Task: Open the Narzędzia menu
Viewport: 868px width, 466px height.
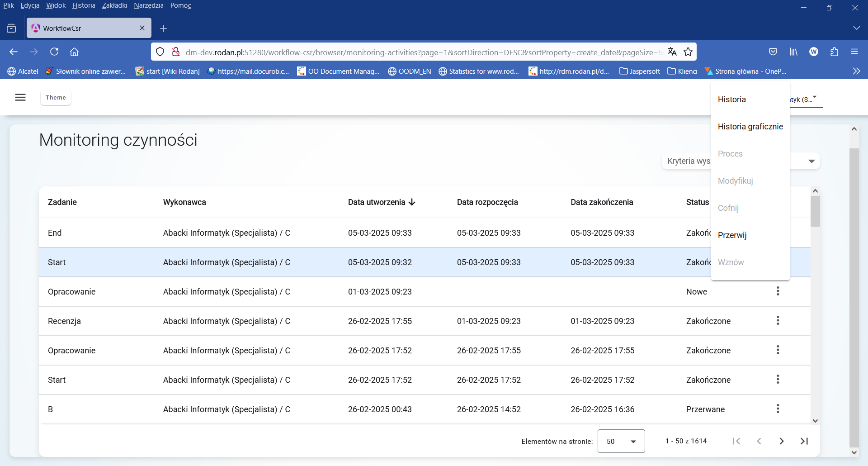Action: pos(149,5)
